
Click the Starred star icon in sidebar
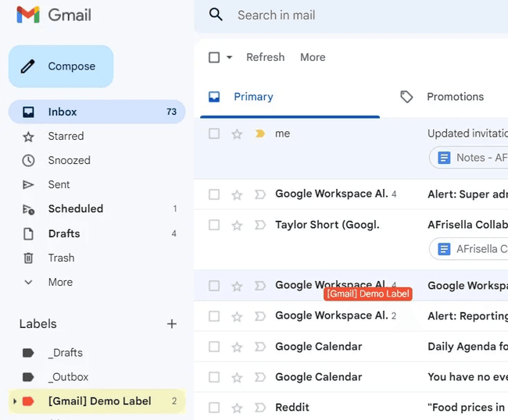tap(28, 137)
